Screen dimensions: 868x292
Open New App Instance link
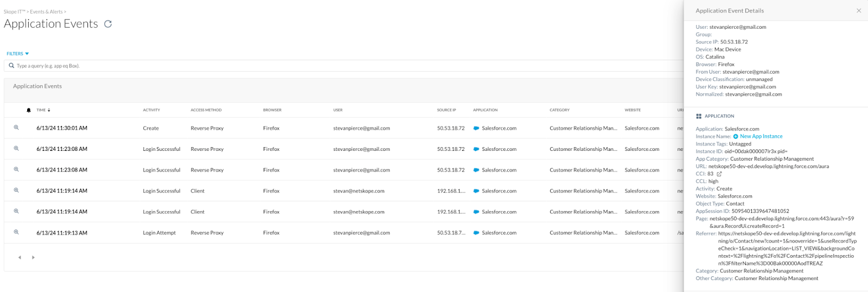coord(761,137)
